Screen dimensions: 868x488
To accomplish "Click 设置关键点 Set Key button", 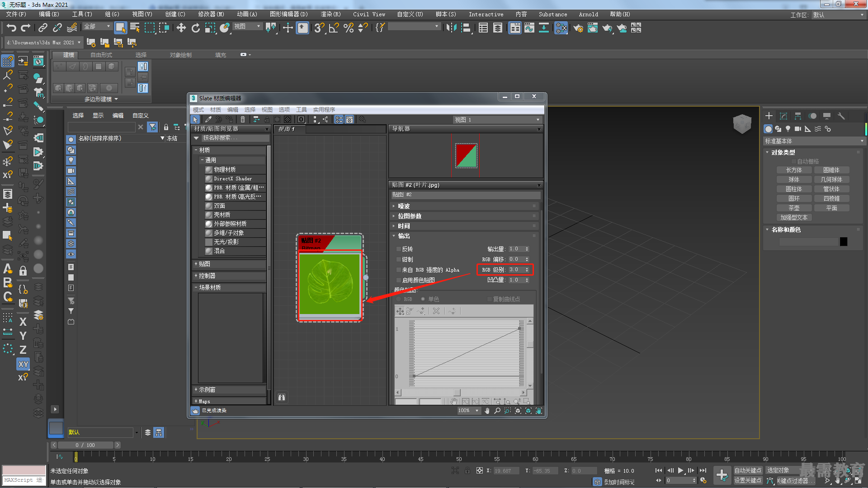I will pyautogui.click(x=748, y=481).
